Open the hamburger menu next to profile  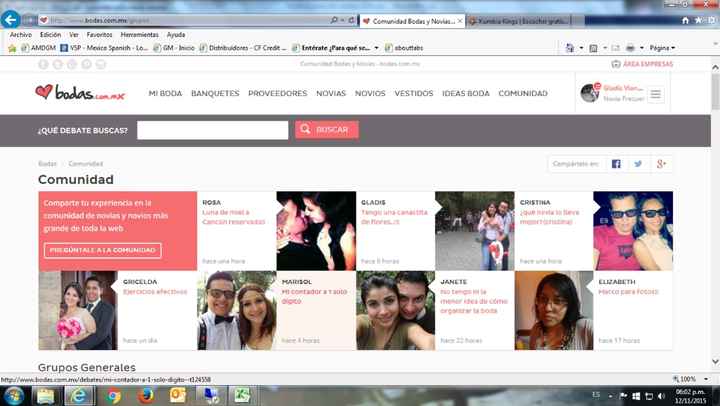(x=656, y=94)
